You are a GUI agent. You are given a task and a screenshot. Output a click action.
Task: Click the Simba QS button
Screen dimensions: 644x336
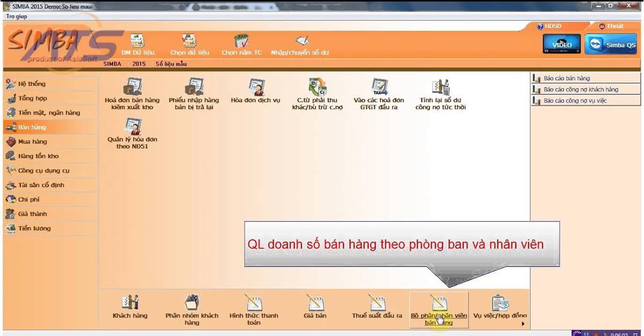coord(610,43)
